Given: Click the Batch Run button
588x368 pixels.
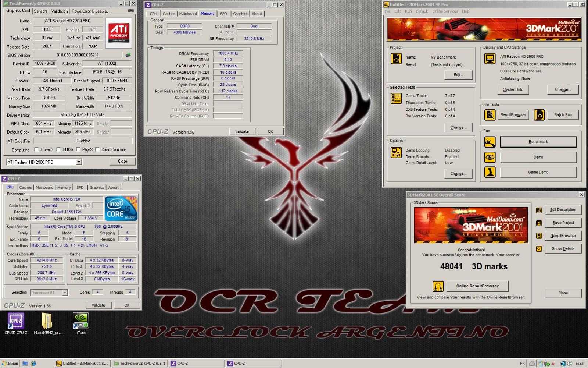Looking at the screenshot, I should click(563, 115).
